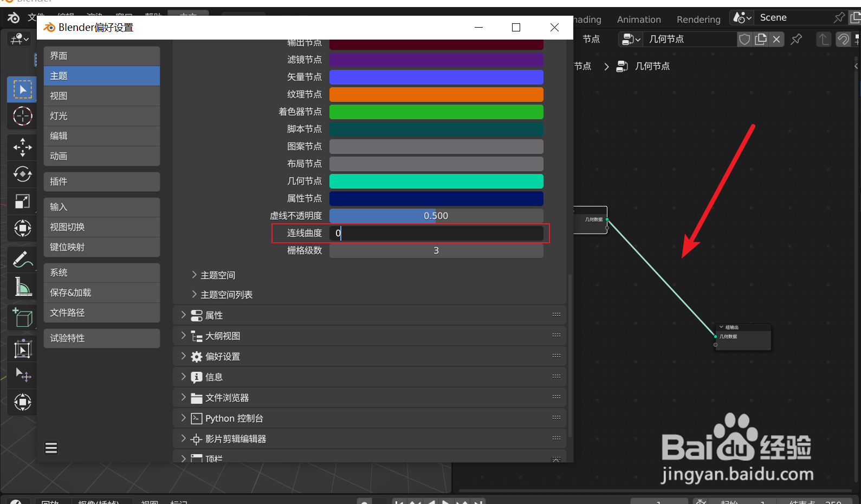This screenshot has width=861, height=504.
Task: Select the Annotate pencil tool
Action: [x=22, y=260]
